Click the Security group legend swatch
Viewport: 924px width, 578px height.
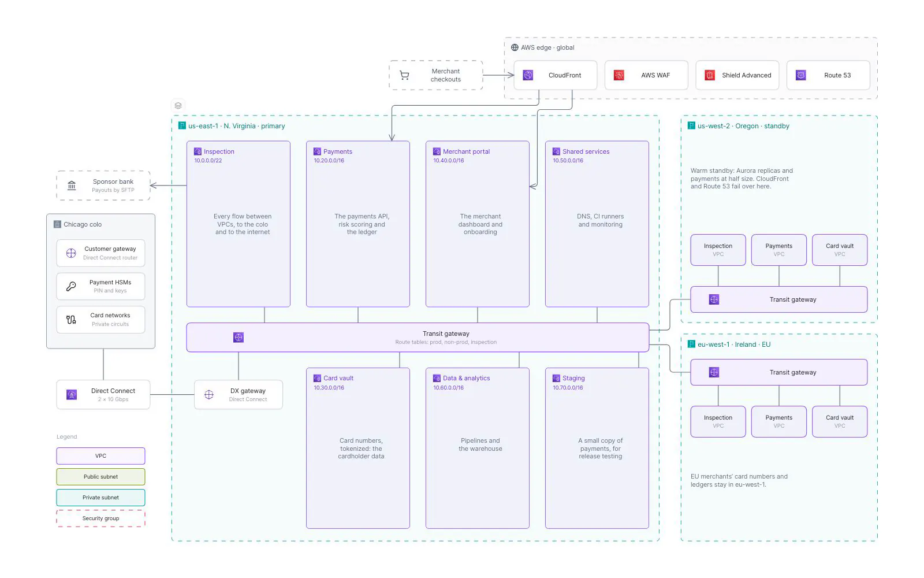[100, 518]
